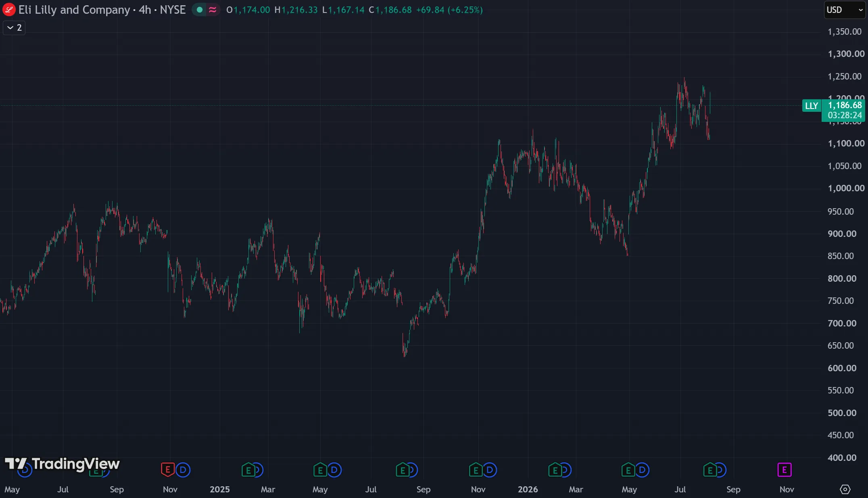The image size is (868, 498).
Task: Expand the collapsed indicators legend showing 2
Action: (x=14, y=28)
